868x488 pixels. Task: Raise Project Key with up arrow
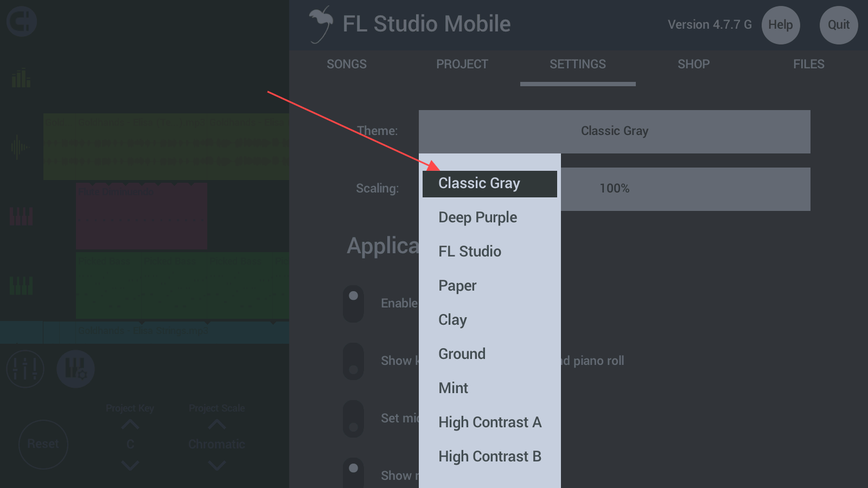130,425
